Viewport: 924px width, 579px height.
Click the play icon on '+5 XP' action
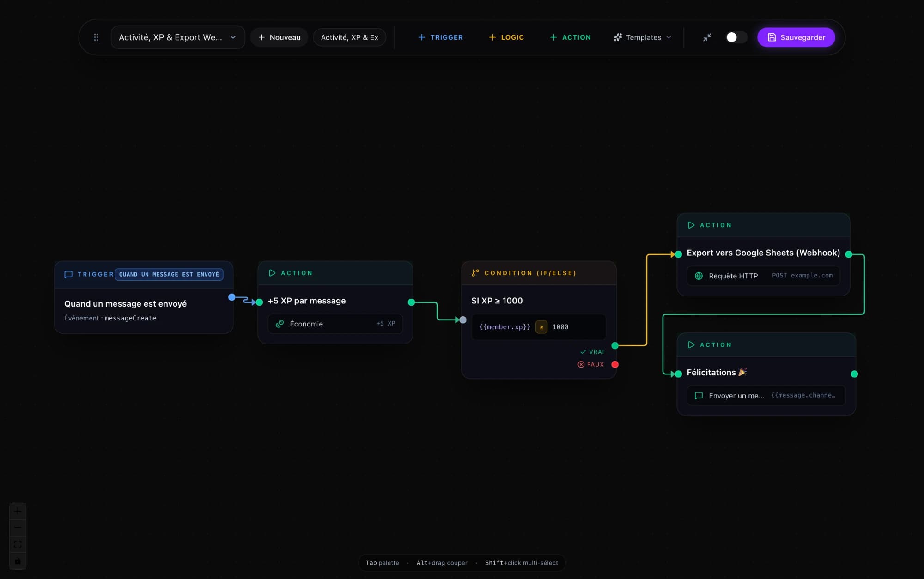[272, 273]
